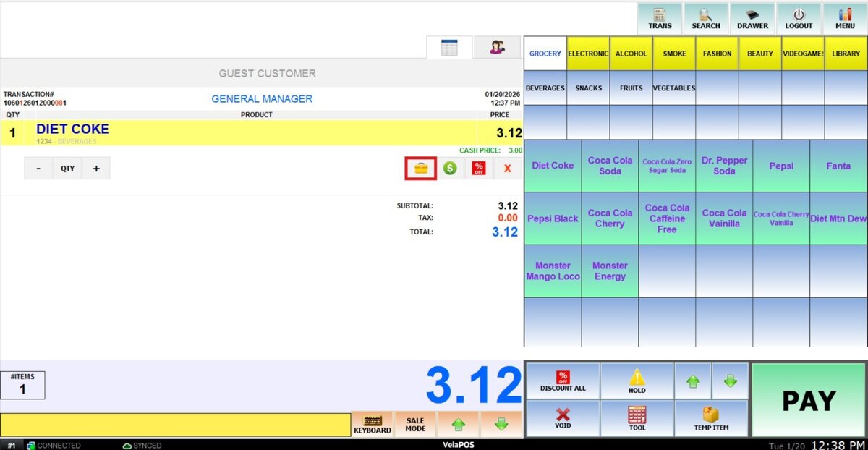Add Monster Mango Loco product
This screenshot has height=450, width=868.
pos(553,271)
